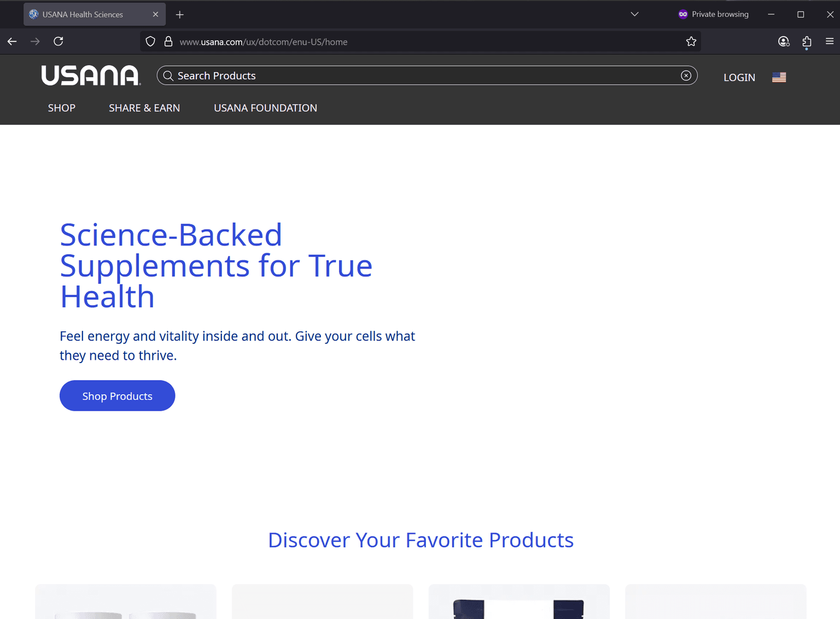840x619 pixels.
Task: Clear the search field with the X button
Action: [686, 75]
